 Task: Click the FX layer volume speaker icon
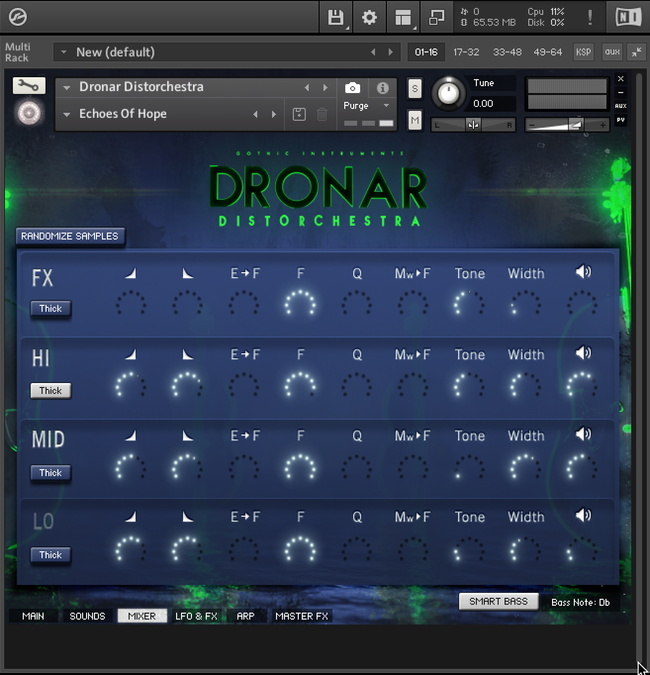coord(583,272)
